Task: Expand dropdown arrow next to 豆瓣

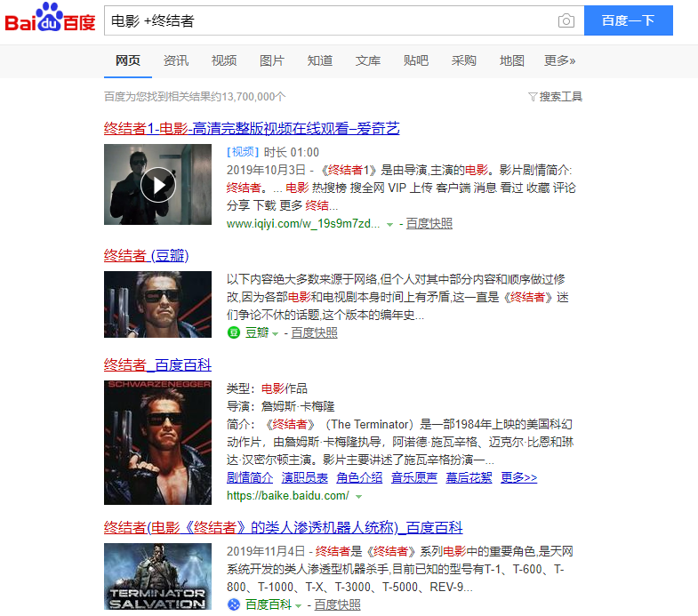Action: point(275,333)
